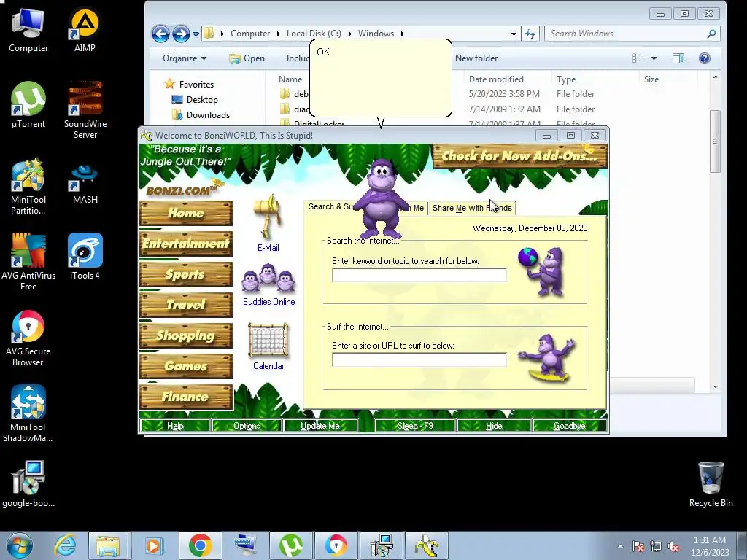Expand the arrow after Computer in address bar
747x560 pixels.
pos(278,34)
